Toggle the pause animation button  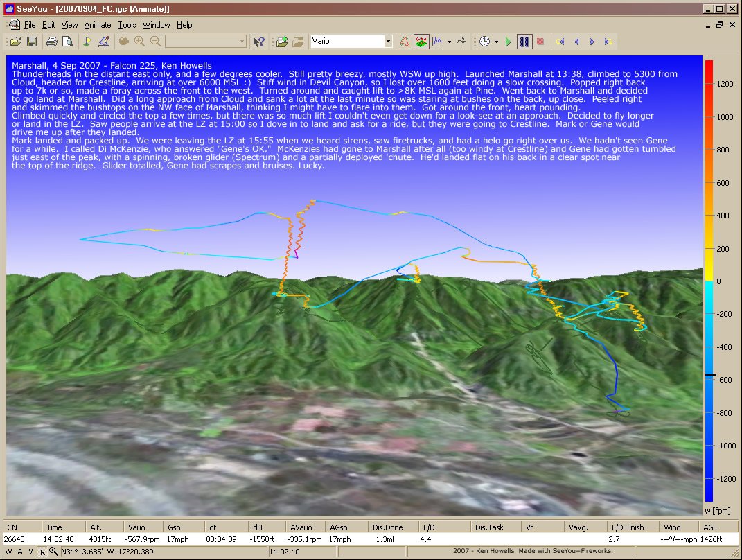(524, 42)
